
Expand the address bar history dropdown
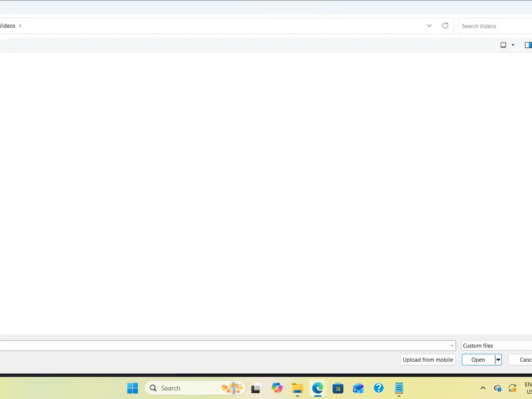(429, 26)
